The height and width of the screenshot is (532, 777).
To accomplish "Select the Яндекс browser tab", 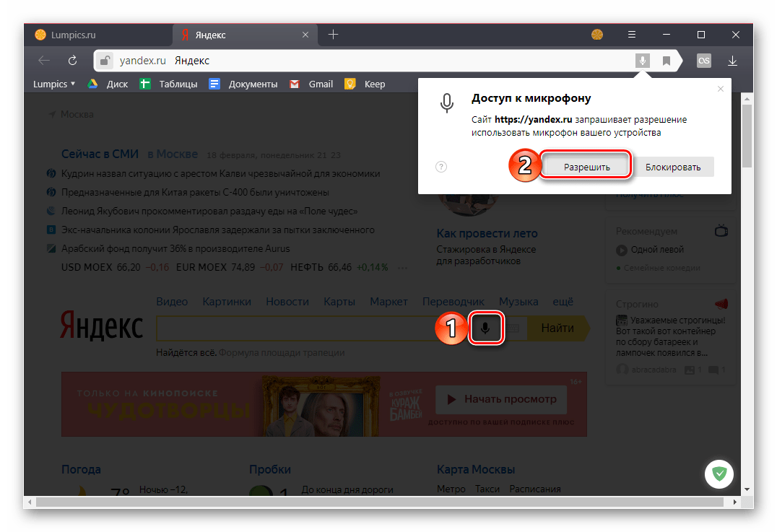I will click(x=246, y=35).
